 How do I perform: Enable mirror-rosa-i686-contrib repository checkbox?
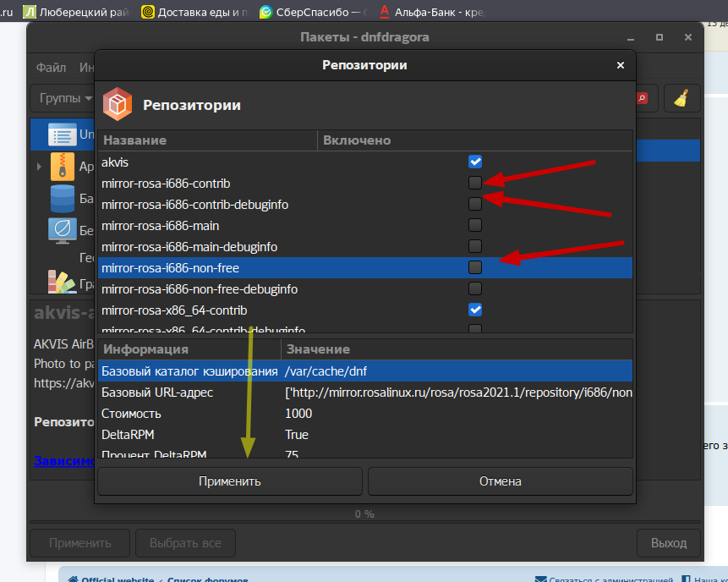pos(475,183)
